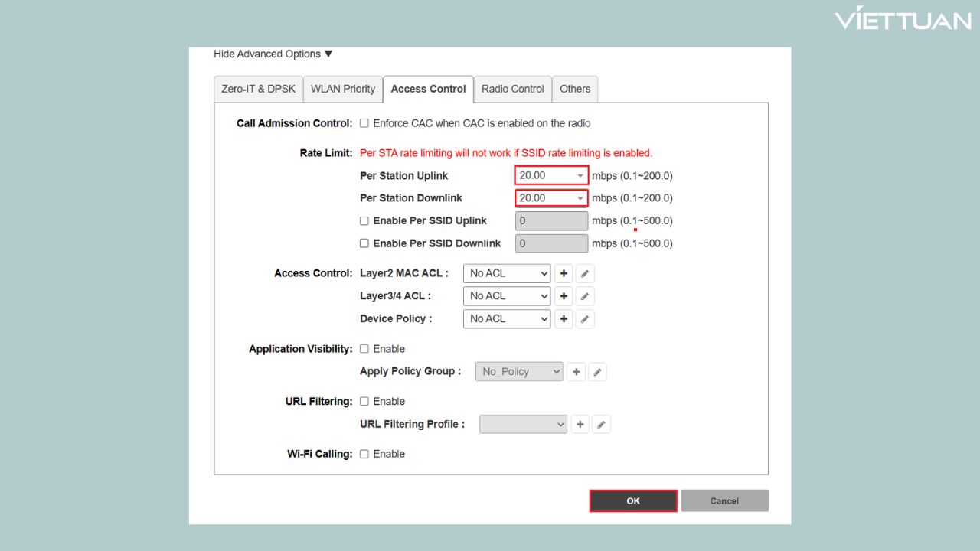980x551 pixels.
Task: Add a new Layer2 MAC ACL
Action: pyautogui.click(x=563, y=273)
